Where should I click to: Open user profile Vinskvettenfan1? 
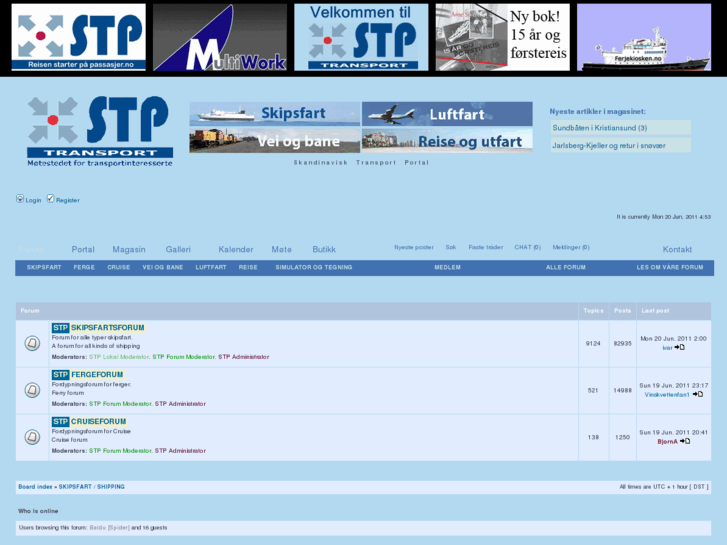(667, 395)
